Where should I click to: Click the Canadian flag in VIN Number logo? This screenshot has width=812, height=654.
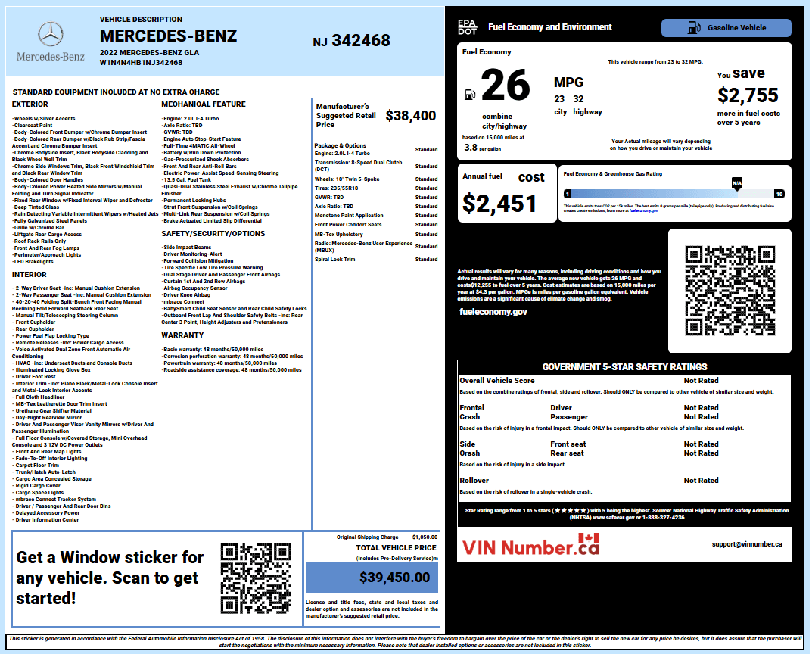(x=588, y=538)
